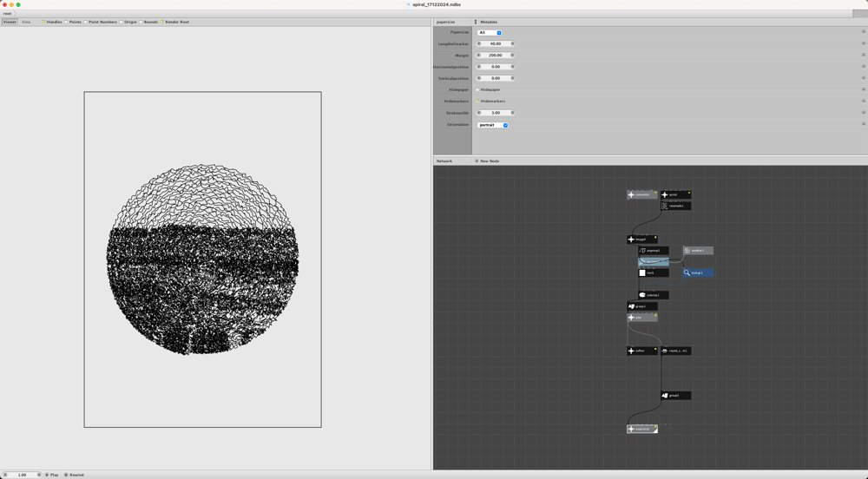This screenshot has height=479, width=868.
Task: Open Strokewidth row options on far right
Action: tap(863, 112)
